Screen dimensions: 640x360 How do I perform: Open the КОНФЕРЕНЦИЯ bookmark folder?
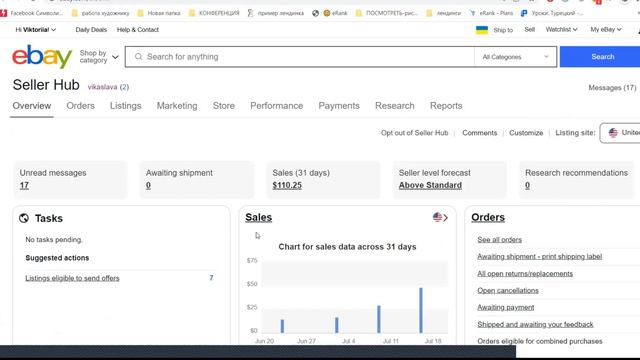pyautogui.click(x=214, y=13)
